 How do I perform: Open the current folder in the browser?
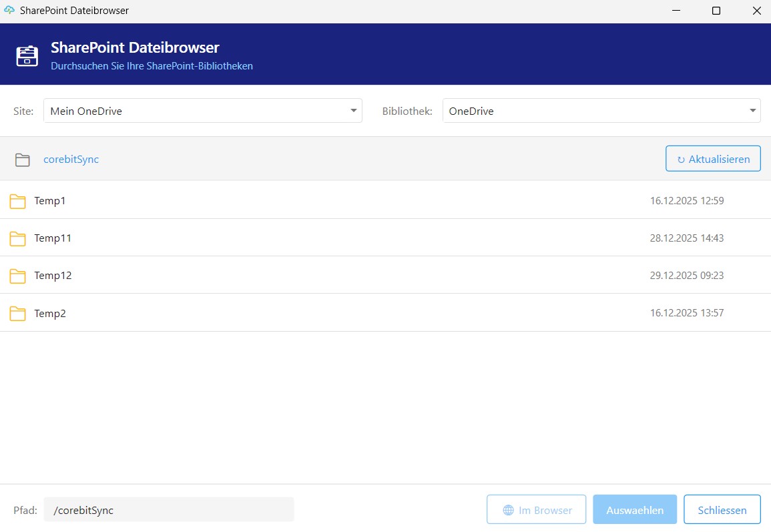(x=536, y=509)
